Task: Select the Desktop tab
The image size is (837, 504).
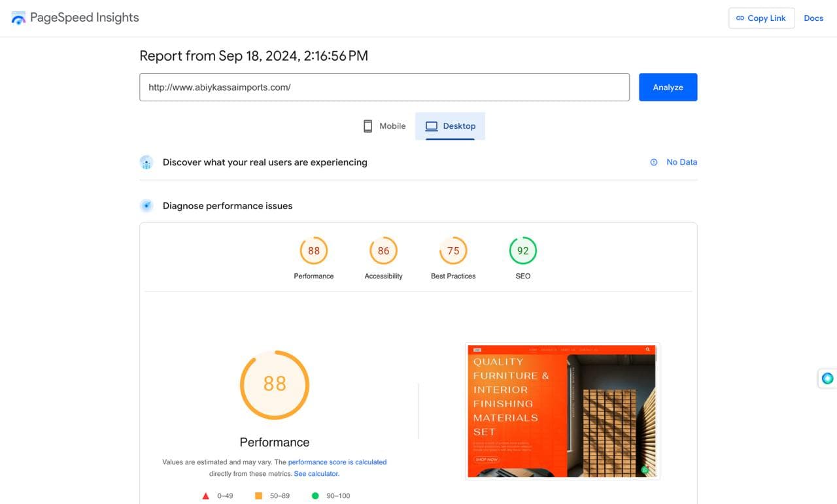Action: click(x=450, y=126)
